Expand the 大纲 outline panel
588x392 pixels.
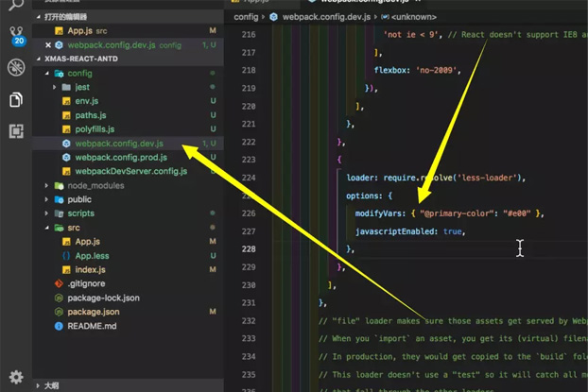tap(50, 385)
